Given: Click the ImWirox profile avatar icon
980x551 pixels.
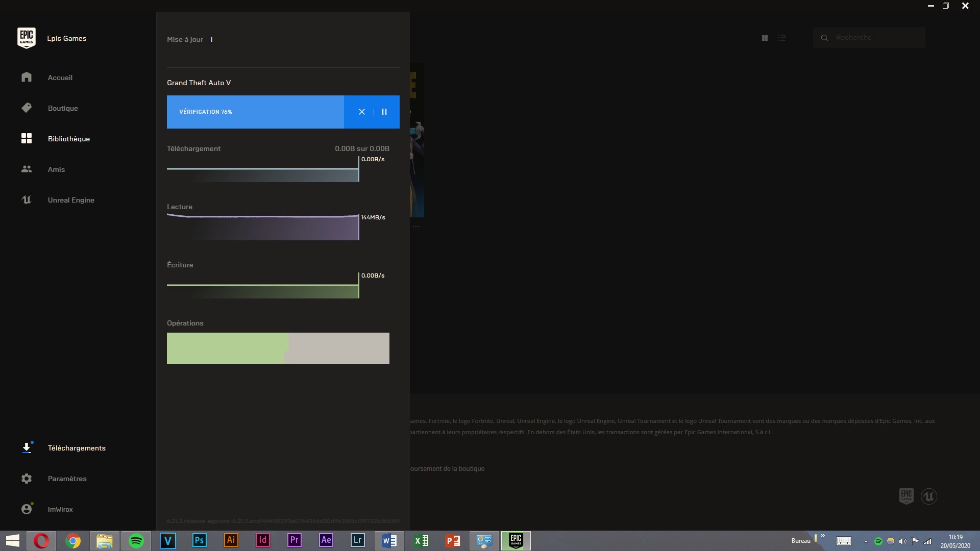Looking at the screenshot, I should pos(27,509).
